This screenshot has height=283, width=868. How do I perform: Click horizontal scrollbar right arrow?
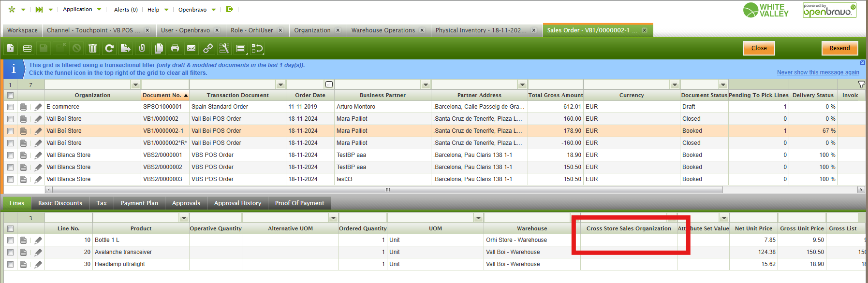861,190
